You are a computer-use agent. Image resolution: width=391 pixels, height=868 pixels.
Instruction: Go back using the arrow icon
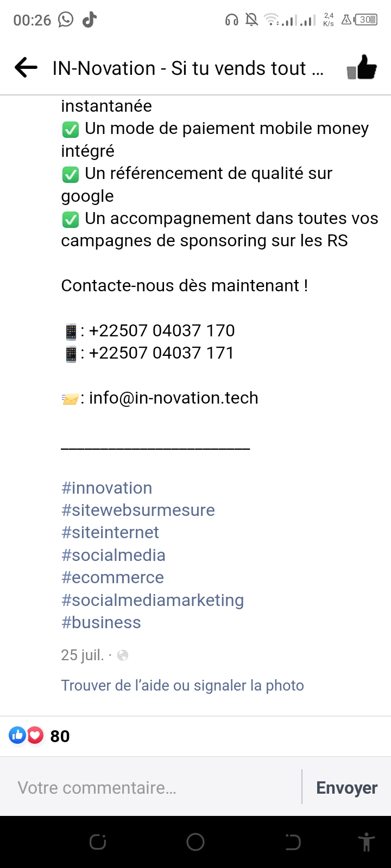26,68
